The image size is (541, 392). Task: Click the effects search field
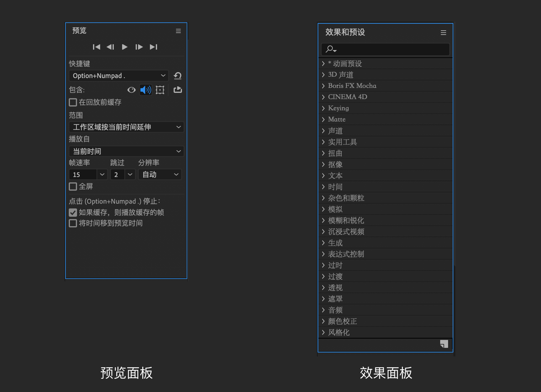click(389, 49)
